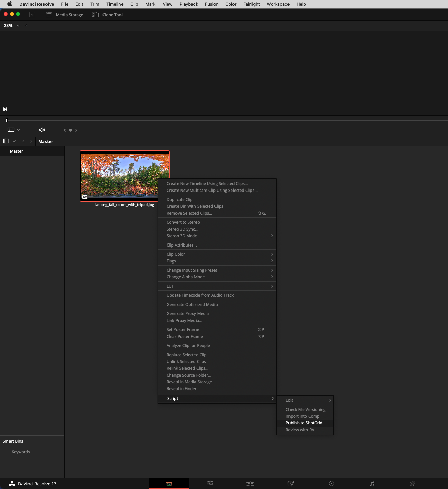Open the Playback menu

pyautogui.click(x=189, y=4)
